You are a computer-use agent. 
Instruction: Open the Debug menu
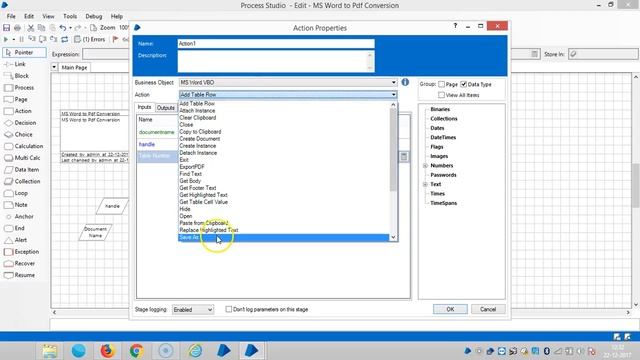[x=93, y=16]
